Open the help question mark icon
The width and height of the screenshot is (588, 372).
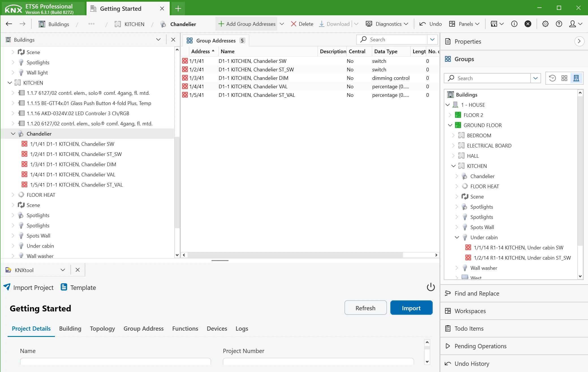pyautogui.click(x=559, y=24)
